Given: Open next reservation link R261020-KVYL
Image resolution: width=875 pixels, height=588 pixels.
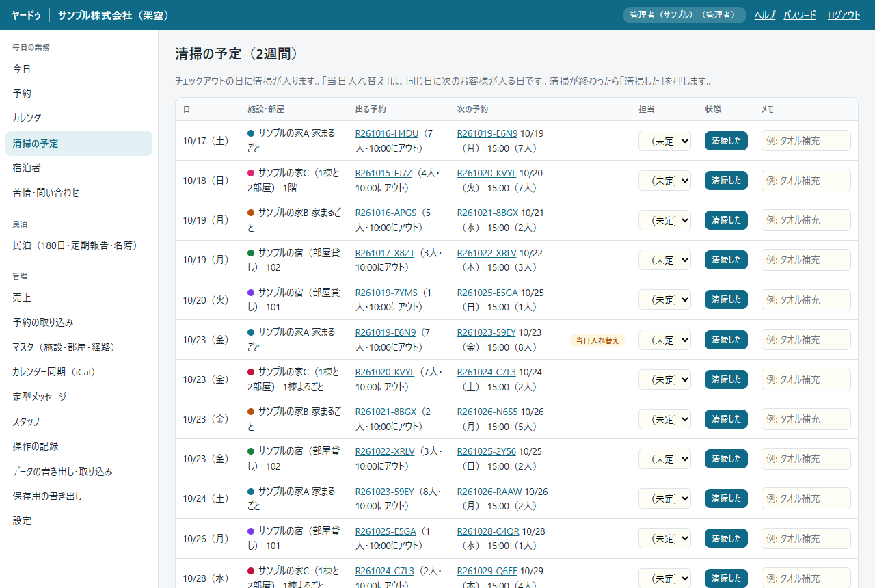Looking at the screenshot, I should tap(487, 173).
